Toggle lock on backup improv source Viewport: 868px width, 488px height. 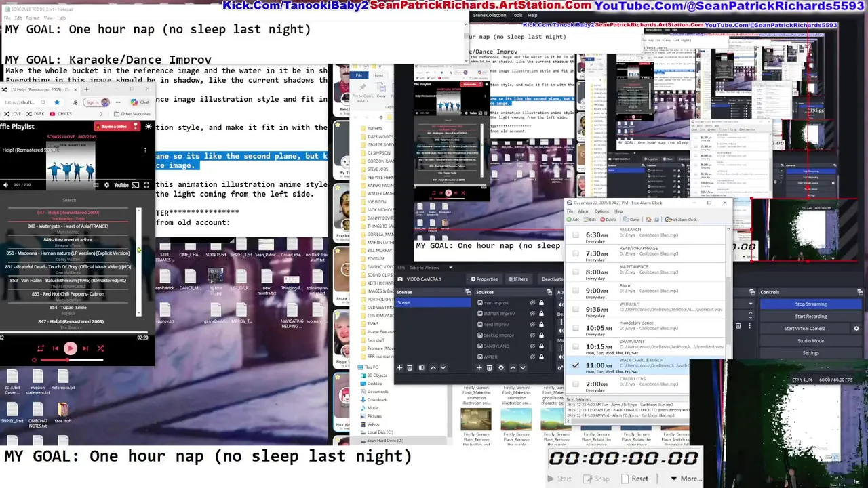click(x=541, y=335)
